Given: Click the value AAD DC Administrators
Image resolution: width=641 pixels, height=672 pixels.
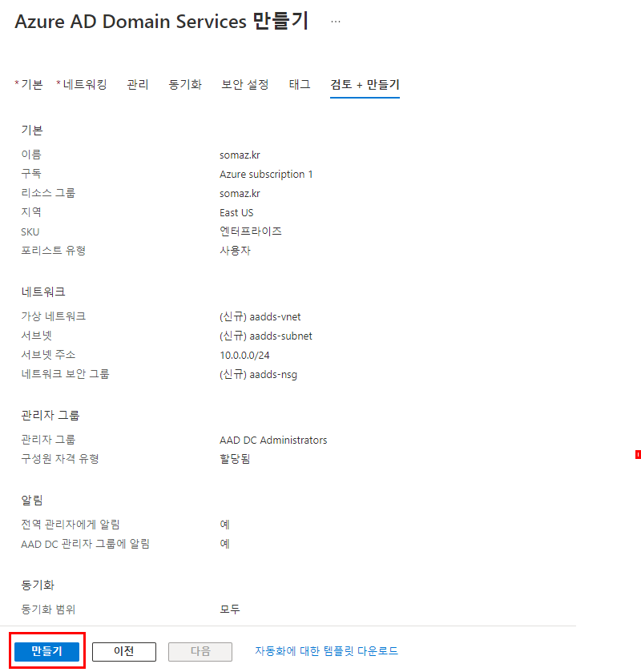Looking at the screenshot, I should pos(273,441).
